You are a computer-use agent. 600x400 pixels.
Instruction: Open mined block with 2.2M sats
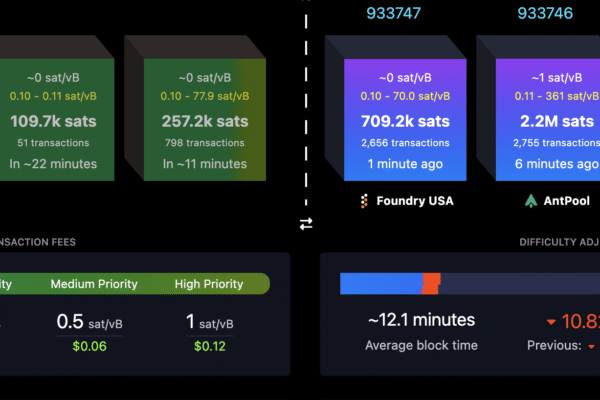click(545, 110)
